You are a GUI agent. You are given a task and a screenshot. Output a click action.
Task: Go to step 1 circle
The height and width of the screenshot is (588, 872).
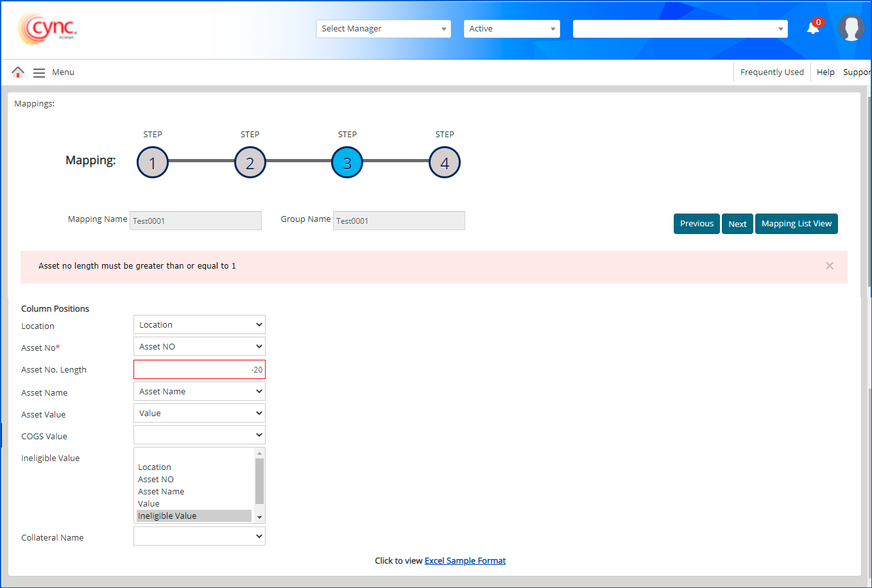coord(152,163)
